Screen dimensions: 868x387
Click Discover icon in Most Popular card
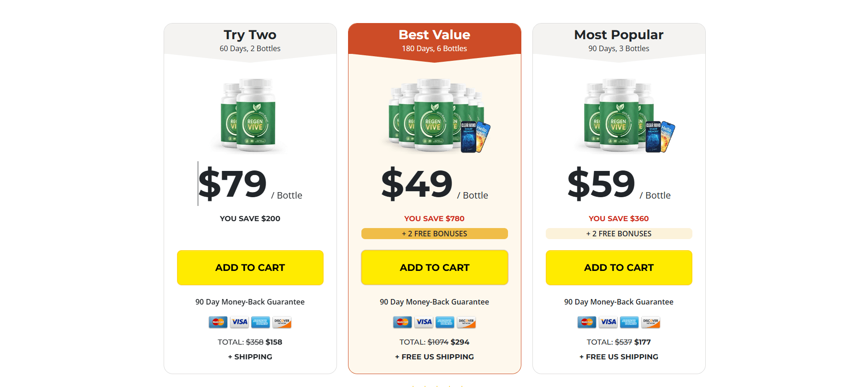[650, 322]
